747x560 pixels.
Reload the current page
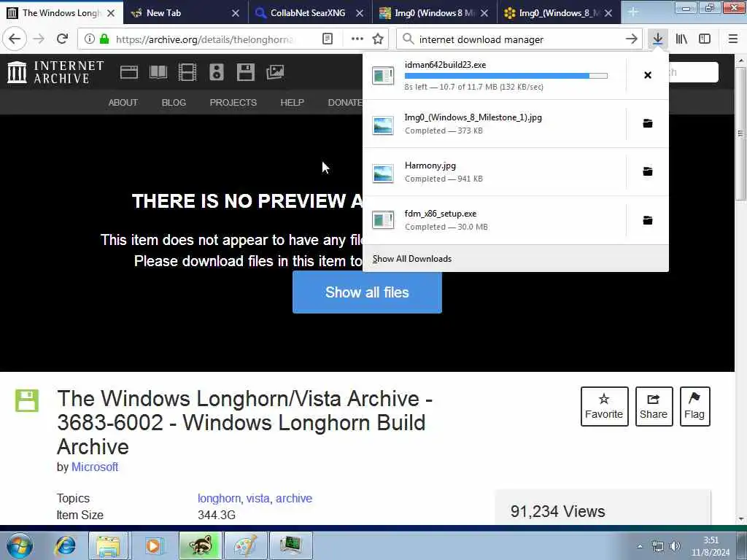tap(62, 39)
